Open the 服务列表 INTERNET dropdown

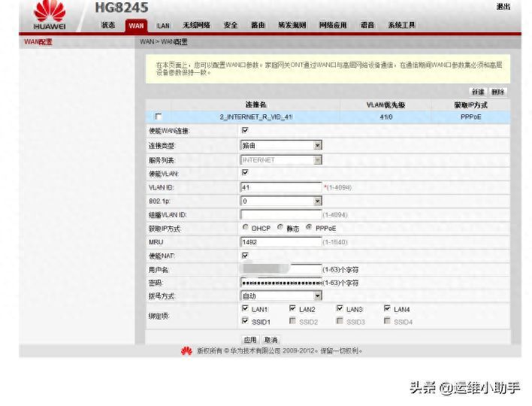(281, 160)
